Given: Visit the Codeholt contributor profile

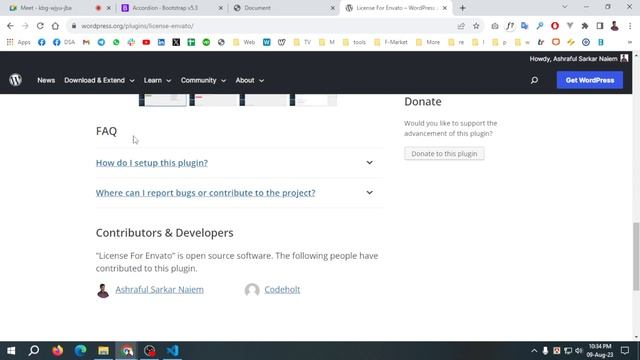Looking at the screenshot, I should point(282,289).
